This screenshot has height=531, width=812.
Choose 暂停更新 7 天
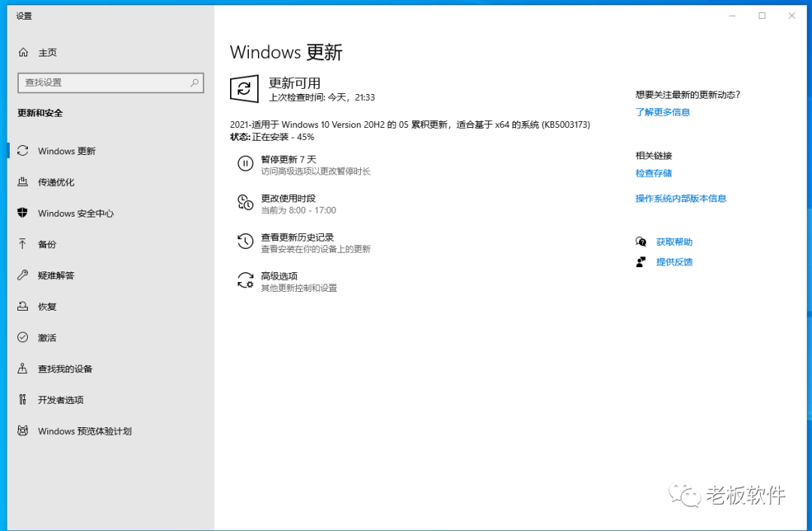(x=289, y=159)
